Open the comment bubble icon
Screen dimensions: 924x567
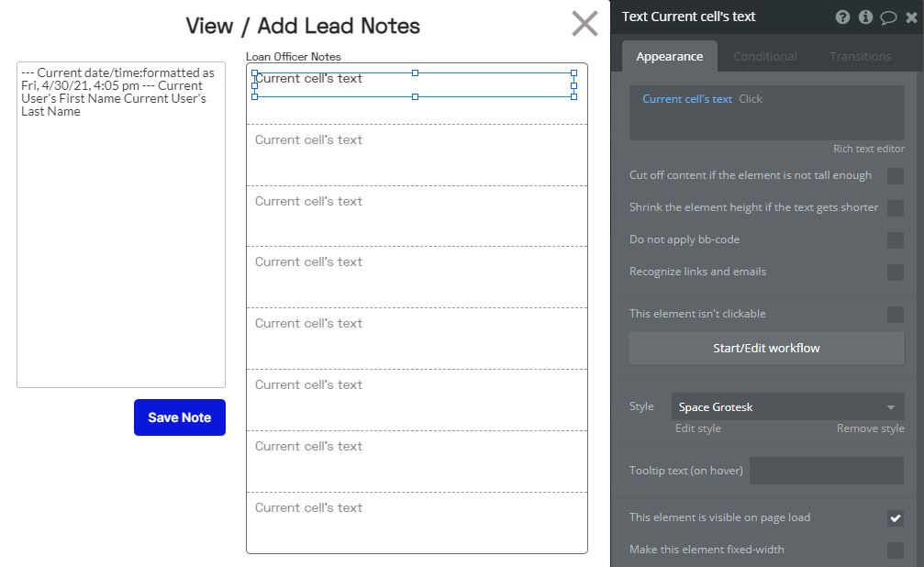(x=888, y=17)
